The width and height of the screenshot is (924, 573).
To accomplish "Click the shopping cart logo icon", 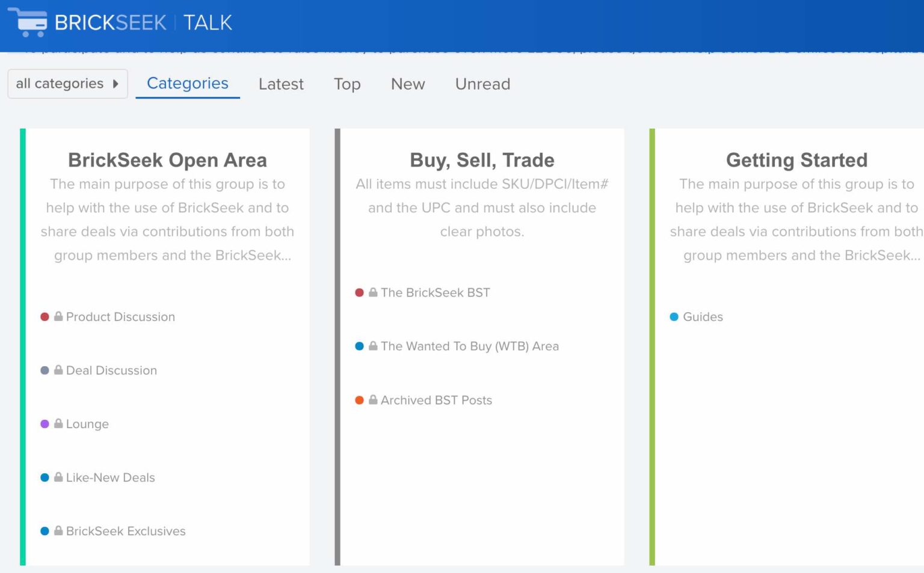I will 28,23.
